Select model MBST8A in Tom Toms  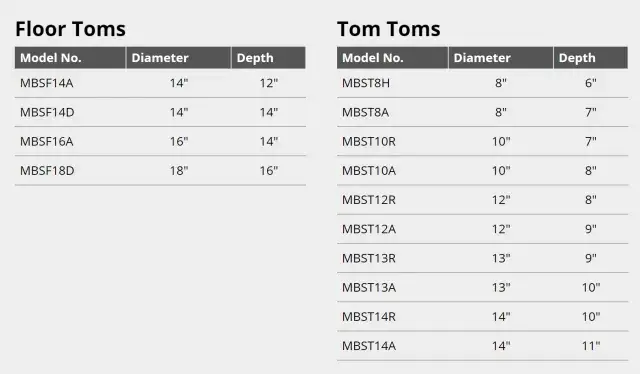(365, 112)
